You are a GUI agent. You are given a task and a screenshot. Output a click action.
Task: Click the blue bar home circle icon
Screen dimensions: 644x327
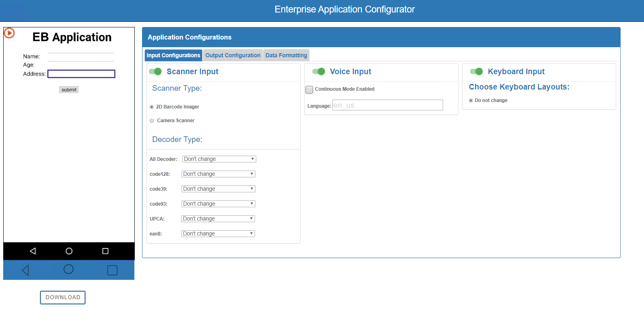pos(69,269)
